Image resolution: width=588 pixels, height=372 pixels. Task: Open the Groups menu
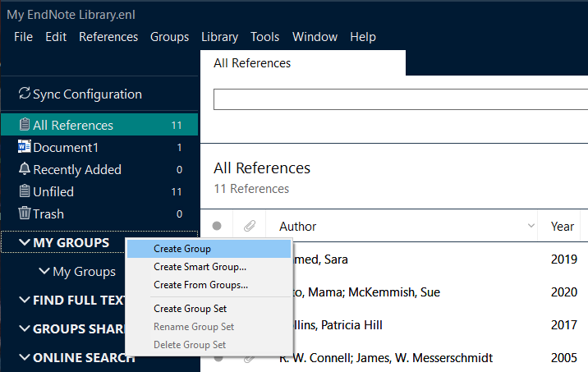click(169, 37)
